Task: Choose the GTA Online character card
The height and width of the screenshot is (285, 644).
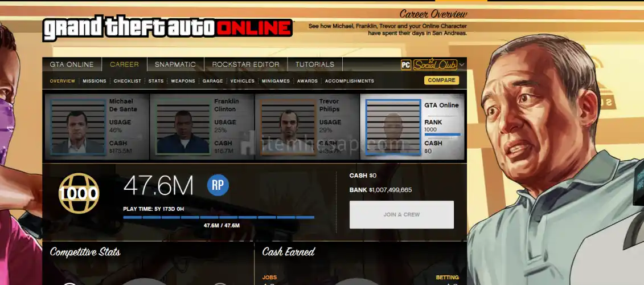Action: click(x=413, y=127)
